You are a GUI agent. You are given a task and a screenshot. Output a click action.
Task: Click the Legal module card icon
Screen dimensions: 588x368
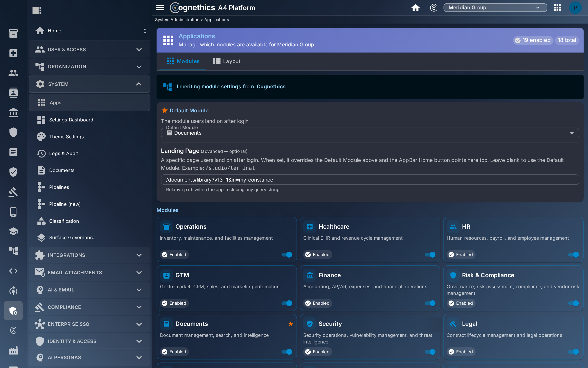point(453,324)
